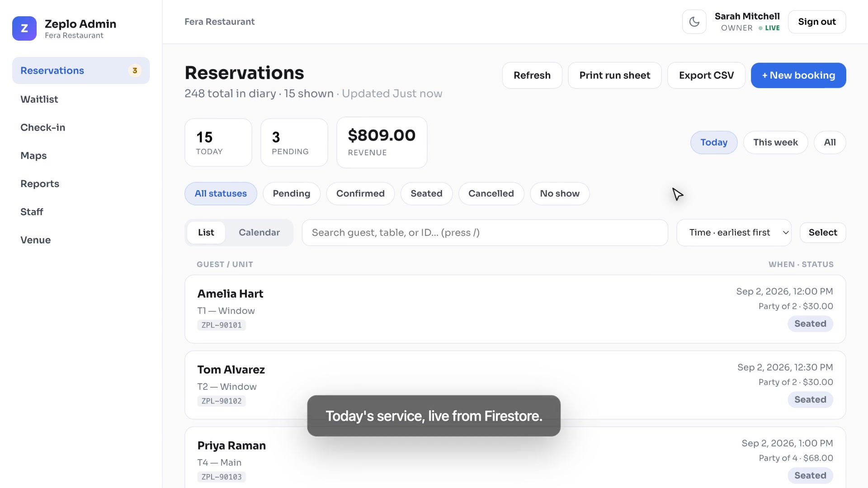Filter reservations by No show status
This screenshot has width=868, height=488.
click(560, 194)
